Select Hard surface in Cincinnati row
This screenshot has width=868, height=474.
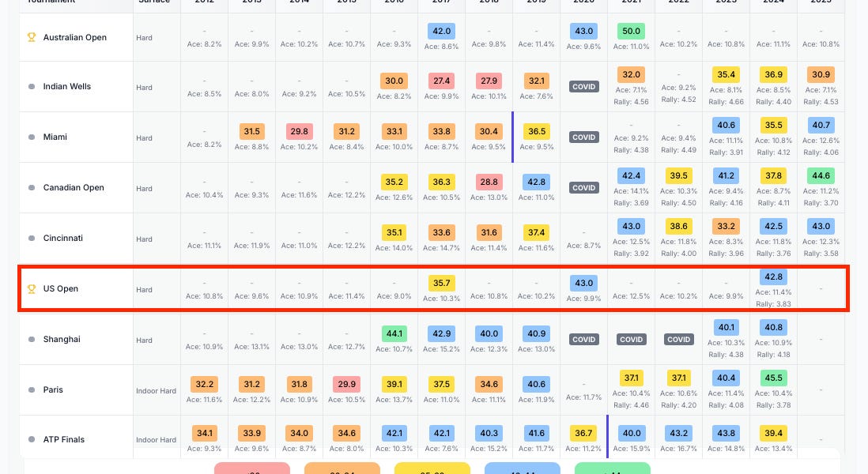click(144, 239)
